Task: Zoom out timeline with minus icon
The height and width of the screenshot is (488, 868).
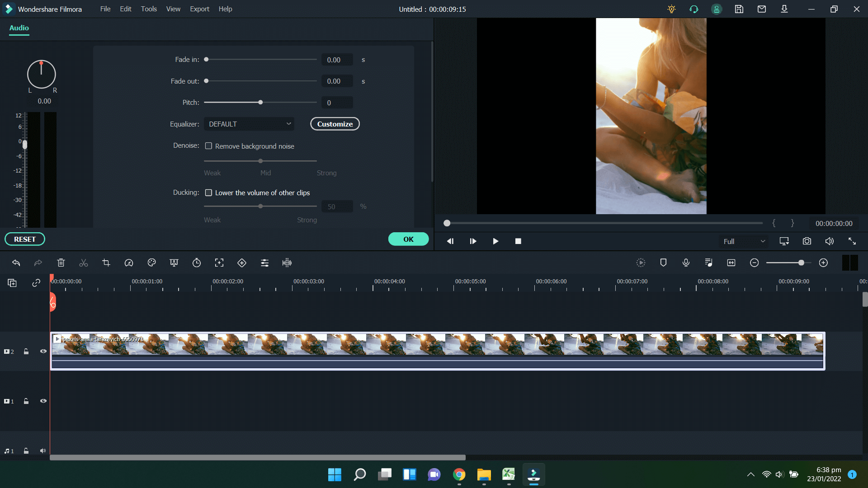Action: [754, 263]
